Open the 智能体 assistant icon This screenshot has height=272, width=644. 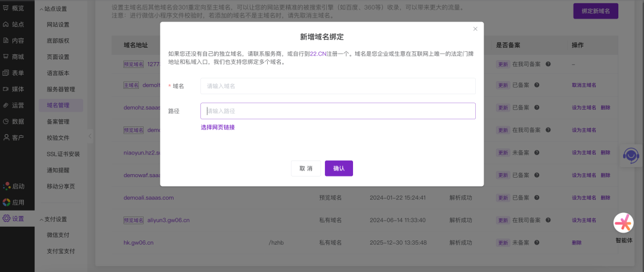(623, 223)
